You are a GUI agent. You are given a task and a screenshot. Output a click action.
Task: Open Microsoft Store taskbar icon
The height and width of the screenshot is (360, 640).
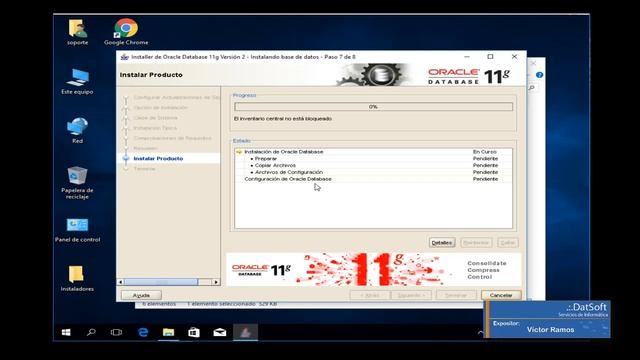pyautogui.click(x=194, y=332)
